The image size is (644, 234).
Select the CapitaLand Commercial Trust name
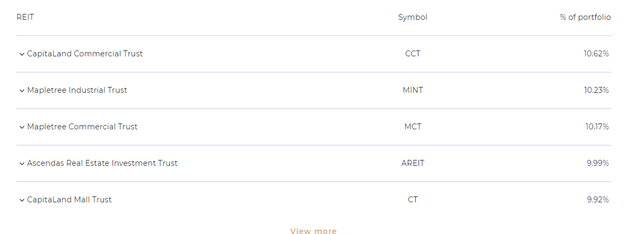[x=85, y=54]
